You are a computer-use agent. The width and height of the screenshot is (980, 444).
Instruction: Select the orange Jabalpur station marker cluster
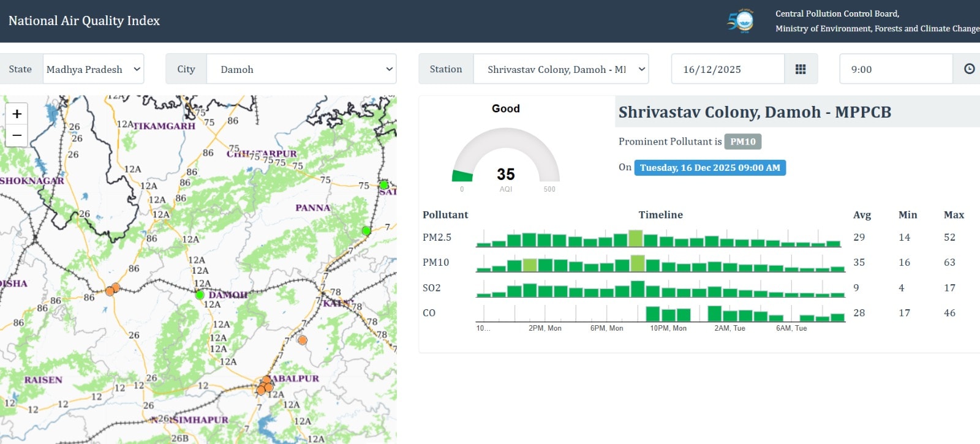tap(265, 386)
